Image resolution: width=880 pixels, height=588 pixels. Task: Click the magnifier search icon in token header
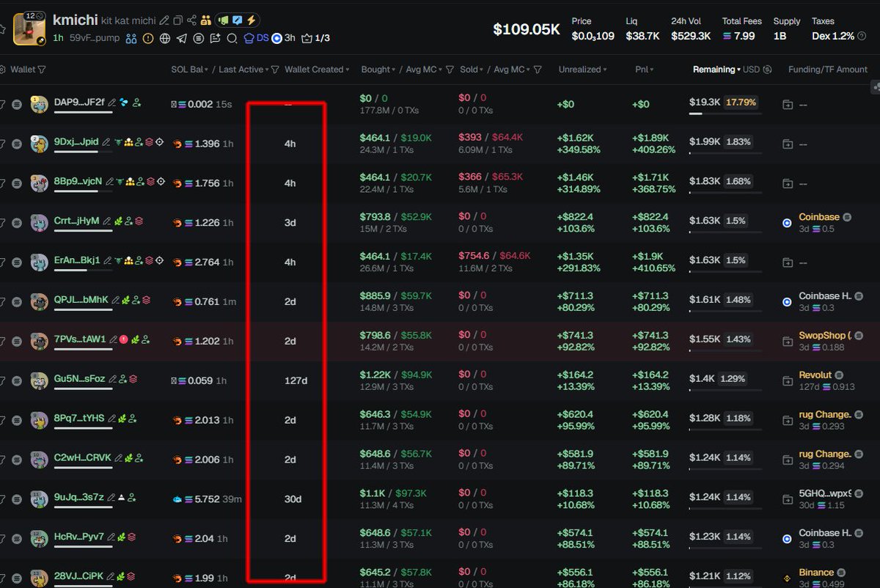(232, 38)
